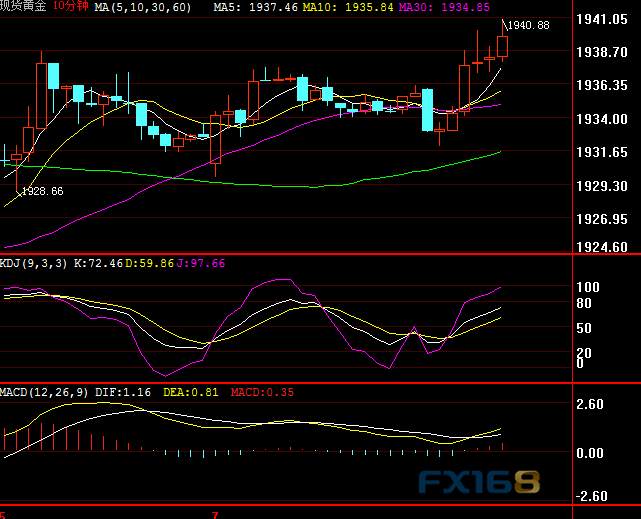This screenshot has width=641, height=519.
Task: Select the DEA:0.81 value
Action: (191, 392)
